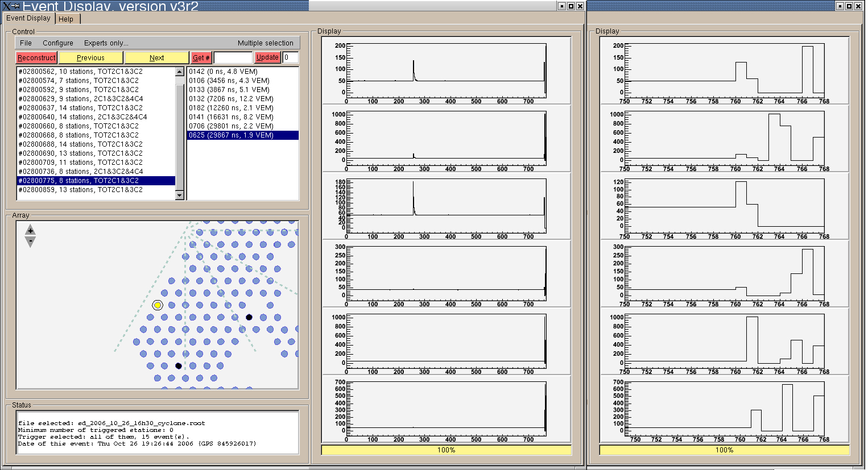Click the event list scroll up arrow
Screen dimensions: 868x470
click(x=180, y=72)
